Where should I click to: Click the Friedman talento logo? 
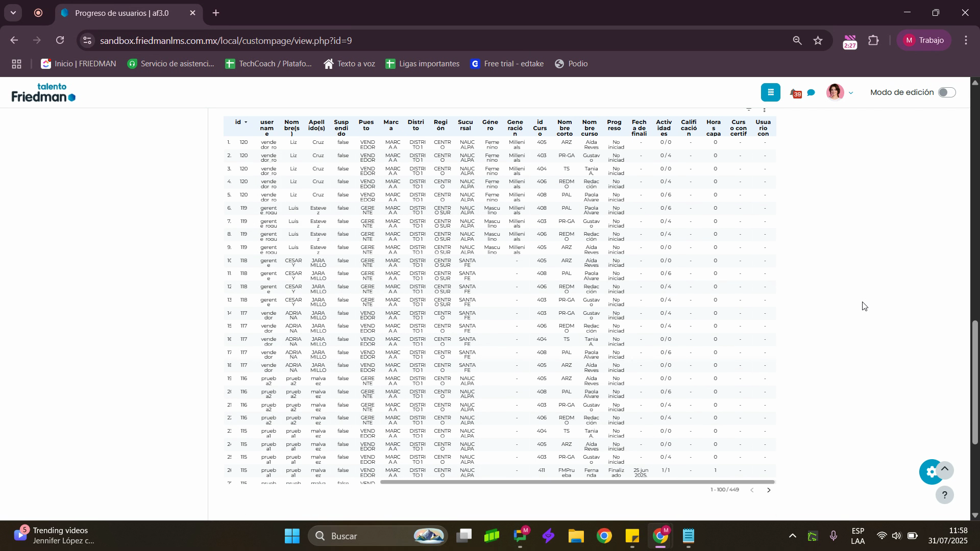[43, 93]
